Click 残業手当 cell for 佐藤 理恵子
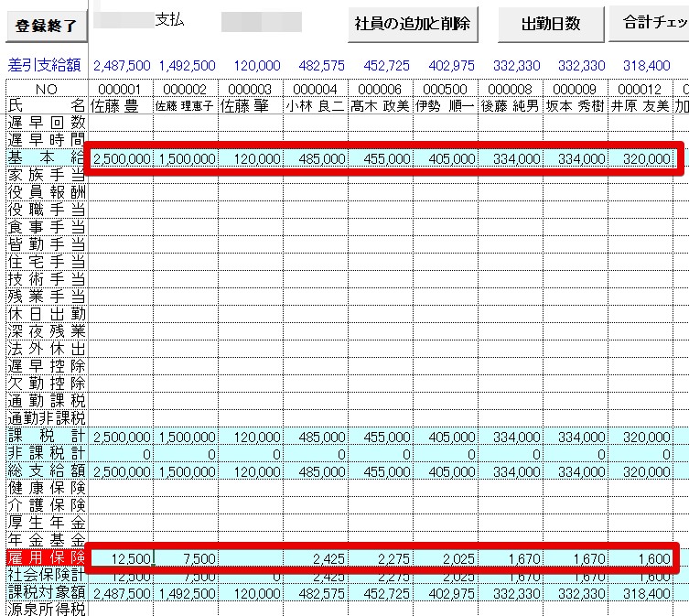Viewport: 689px width, 616px height. pos(186,297)
